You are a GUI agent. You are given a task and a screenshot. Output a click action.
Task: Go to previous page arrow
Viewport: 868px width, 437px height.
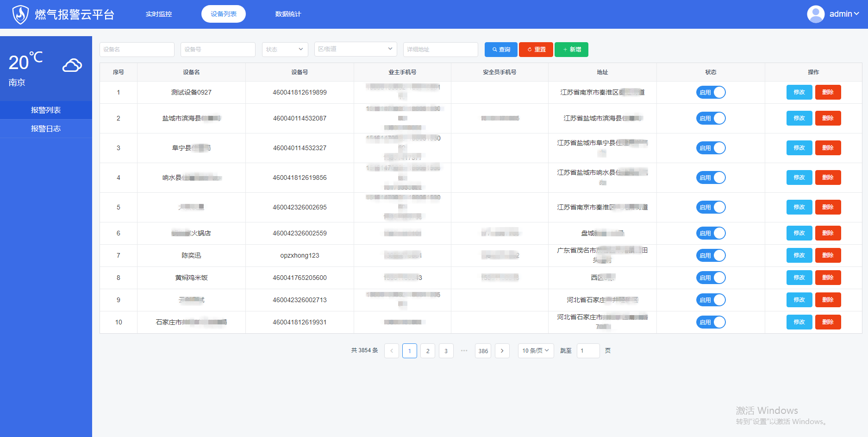[391, 351]
